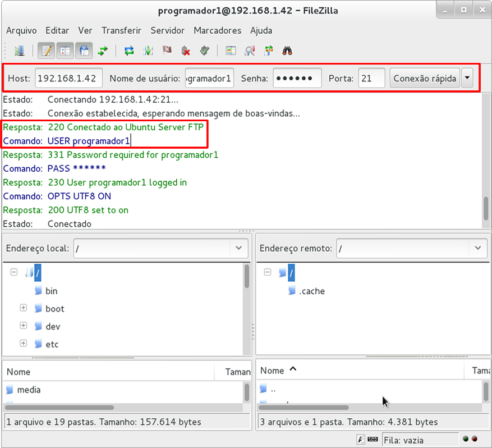492x448 pixels.
Task: Toggle message log display icon
Action: click(x=47, y=51)
